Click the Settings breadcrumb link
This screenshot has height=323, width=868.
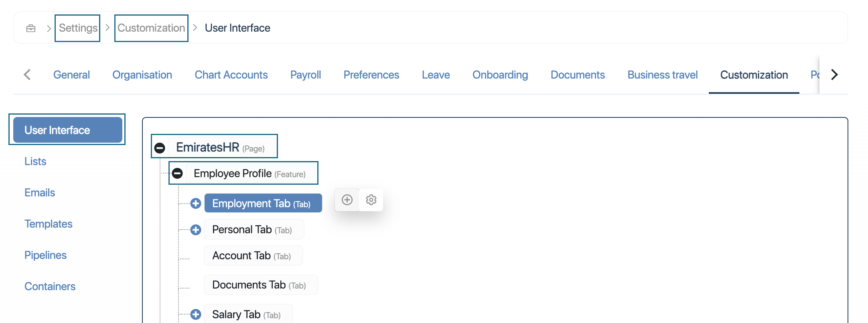(x=78, y=28)
